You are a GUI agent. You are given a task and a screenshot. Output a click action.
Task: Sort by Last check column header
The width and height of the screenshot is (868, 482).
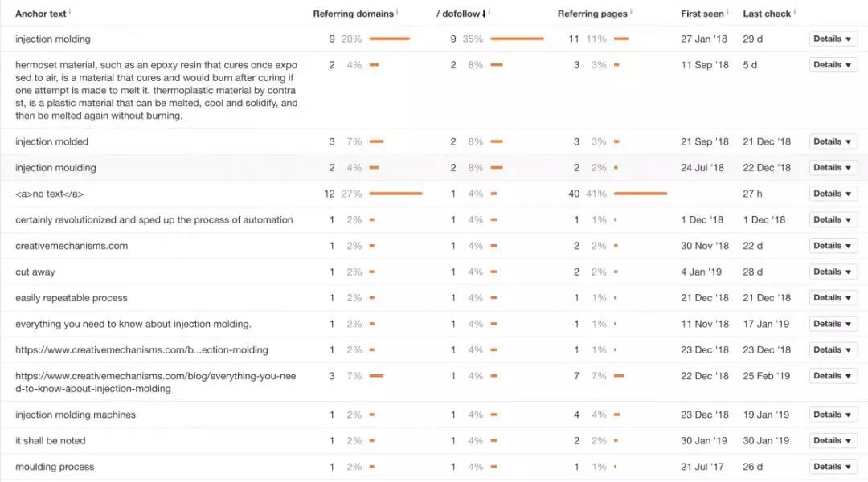pyautogui.click(x=767, y=14)
